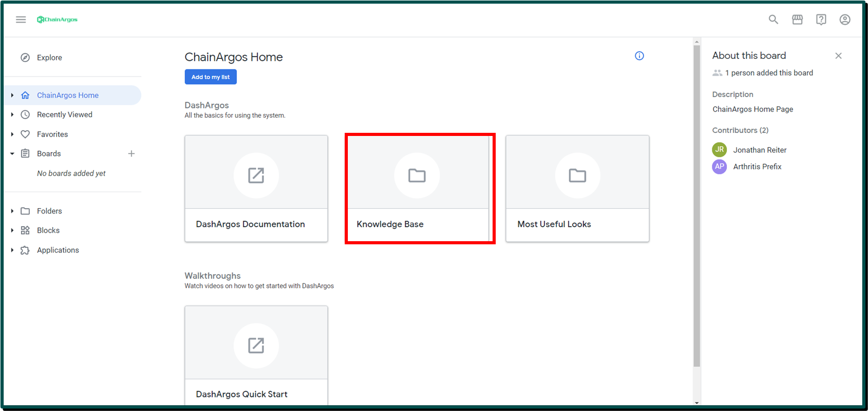Image resolution: width=868 pixels, height=411 pixels.
Task: Collapse the Boards section arrow
Action: click(12, 154)
